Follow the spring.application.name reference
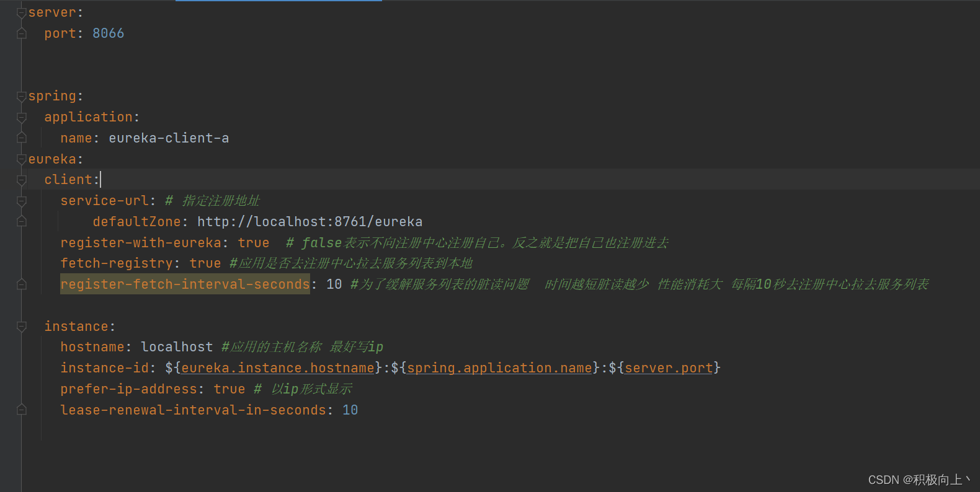980x492 pixels. point(499,368)
